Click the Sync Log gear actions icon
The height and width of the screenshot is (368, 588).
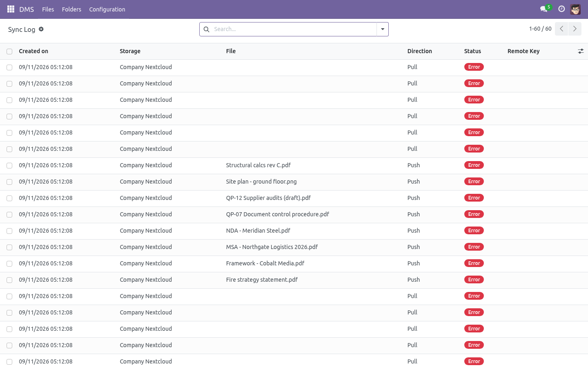(x=41, y=29)
